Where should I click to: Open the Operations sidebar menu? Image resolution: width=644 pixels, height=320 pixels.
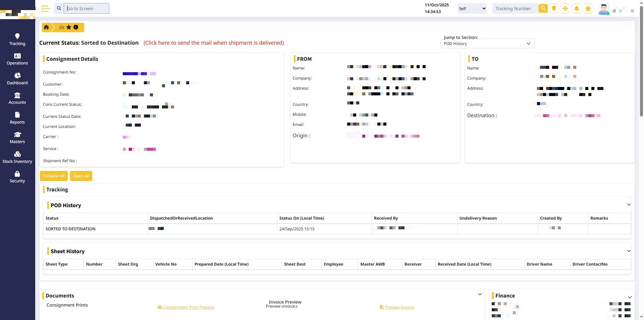pyautogui.click(x=17, y=59)
